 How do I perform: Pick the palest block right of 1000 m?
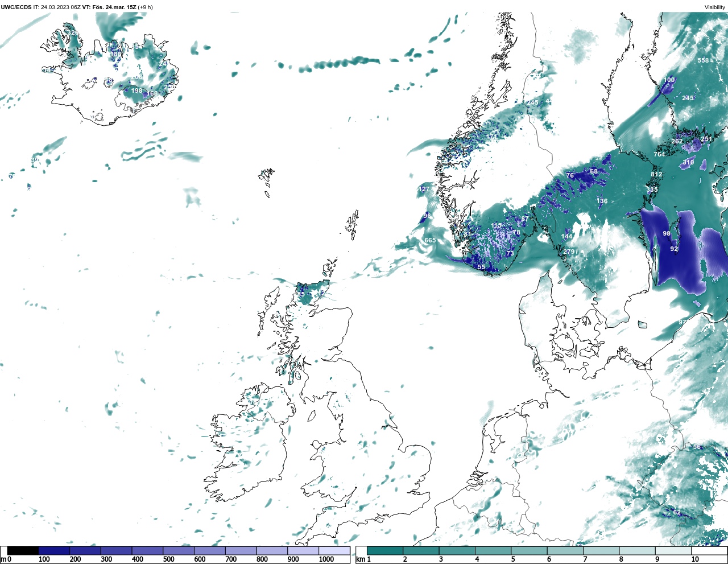pos(334,551)
